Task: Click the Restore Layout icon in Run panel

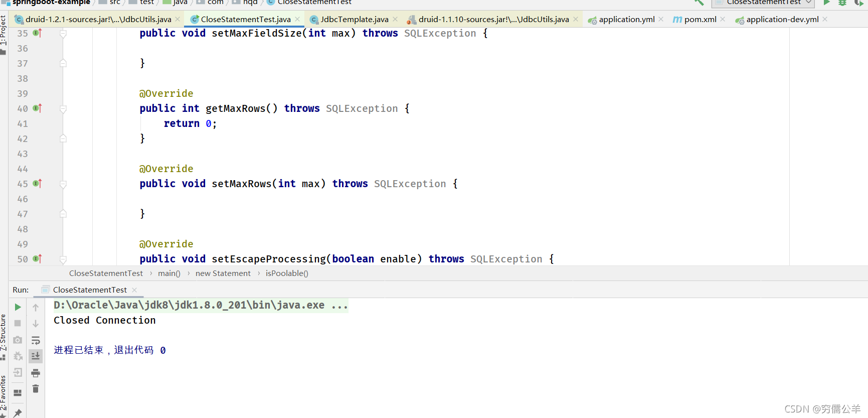Action: [x=18, y=393]
